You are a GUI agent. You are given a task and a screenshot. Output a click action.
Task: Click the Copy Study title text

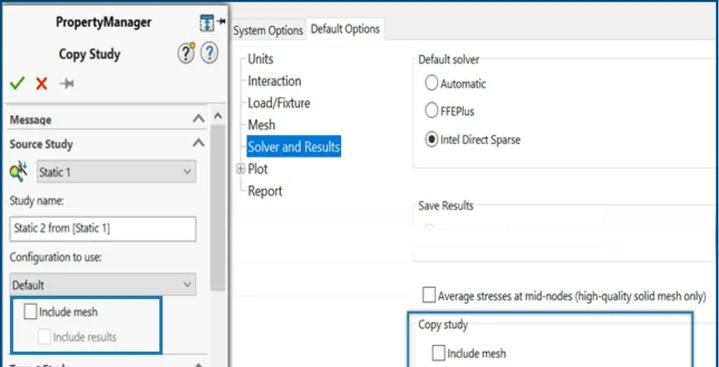[x=89, y=54]
